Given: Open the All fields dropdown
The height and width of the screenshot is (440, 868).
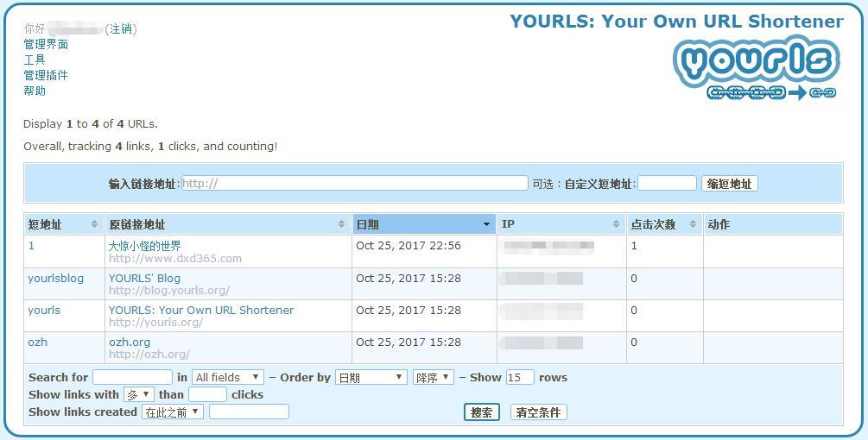Looking at the screenshot, I should [228, 378].
